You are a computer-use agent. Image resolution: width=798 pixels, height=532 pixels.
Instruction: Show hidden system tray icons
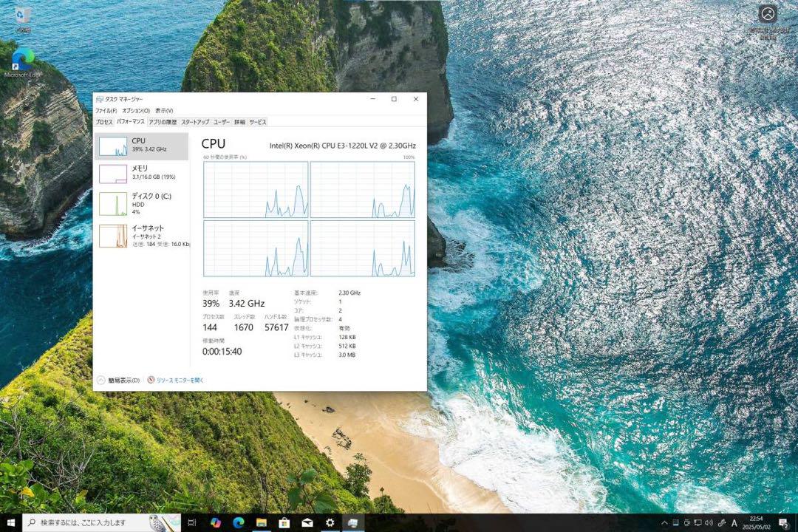pos(664,523)
